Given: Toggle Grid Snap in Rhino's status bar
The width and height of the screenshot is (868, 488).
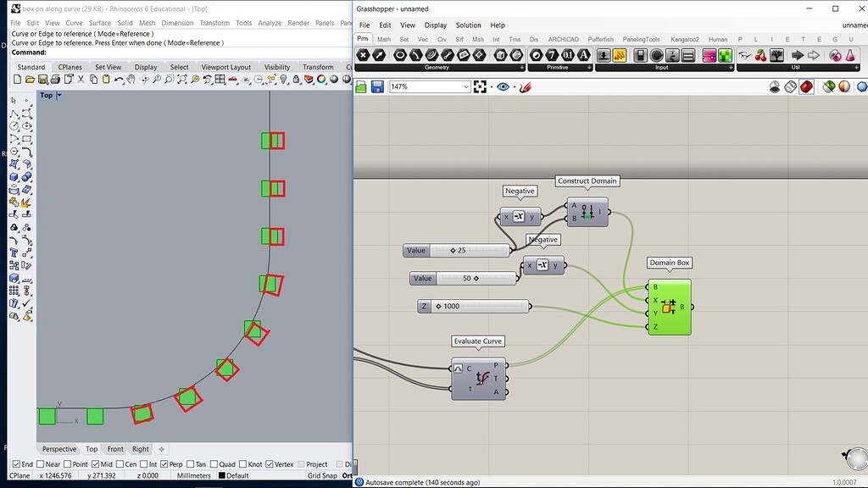Looking at the screenshot, I should 322,475.
